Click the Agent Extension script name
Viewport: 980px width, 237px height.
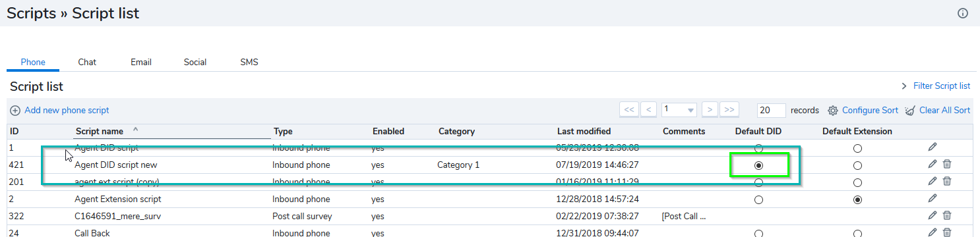pos(118,199)
